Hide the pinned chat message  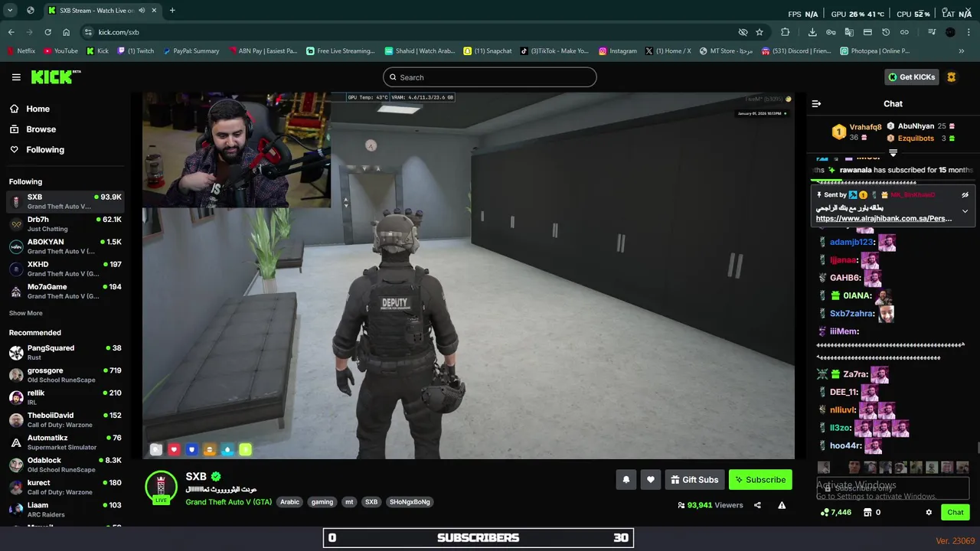click(965, 195)
